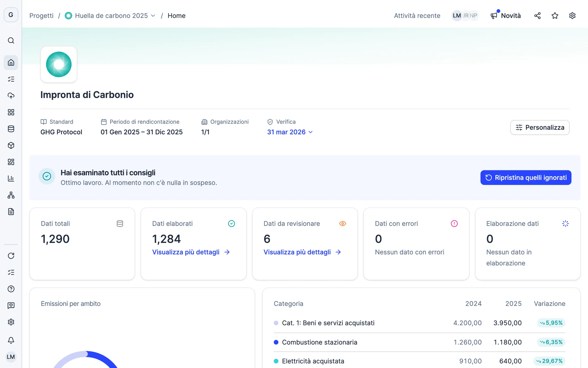Open the top-right settings gear icon
Viewport: 588px width, 368px height.
click(572, 16)
